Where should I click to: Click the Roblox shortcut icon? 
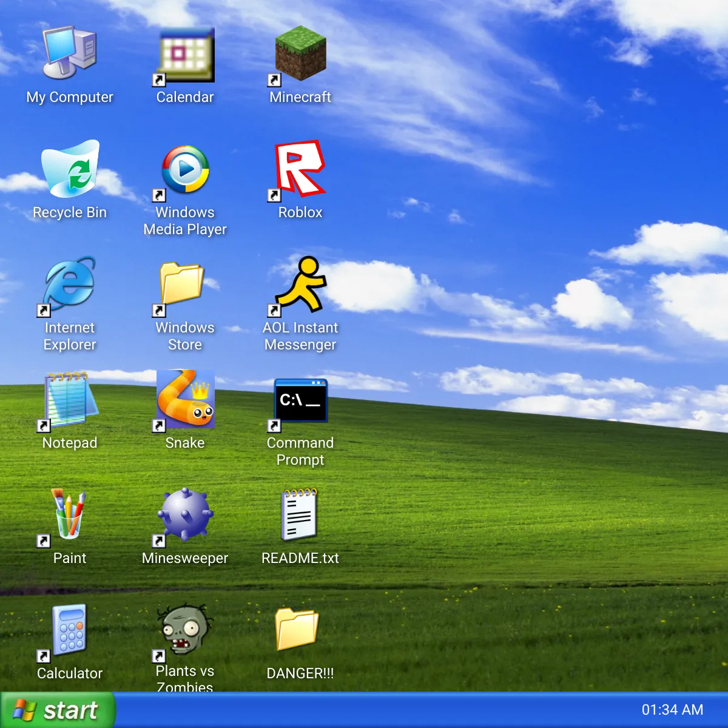(x=300, y=169)
